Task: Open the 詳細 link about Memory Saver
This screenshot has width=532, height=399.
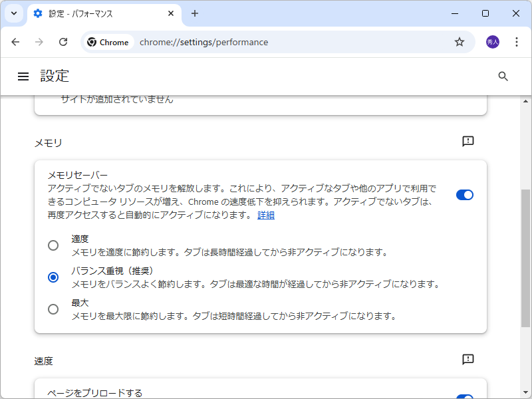Action: 265,215
